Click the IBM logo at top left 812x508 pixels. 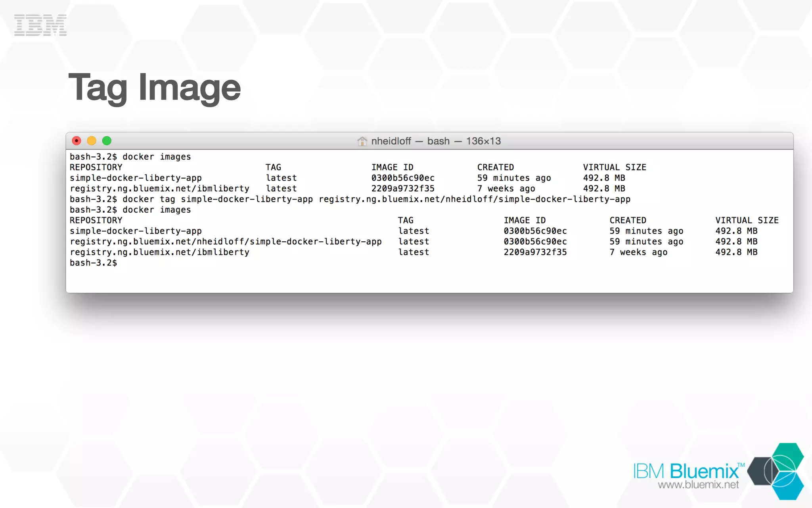(x=40, y=25)
